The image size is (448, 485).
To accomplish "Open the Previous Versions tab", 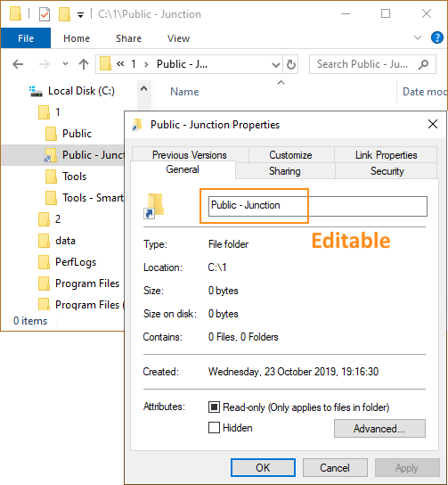I will click(x=190, y=154).
